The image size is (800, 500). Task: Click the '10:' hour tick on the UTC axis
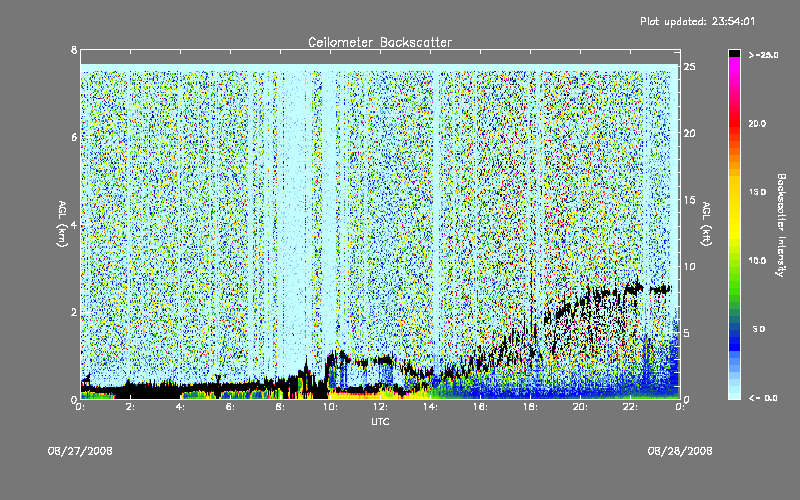pos(330,407)
